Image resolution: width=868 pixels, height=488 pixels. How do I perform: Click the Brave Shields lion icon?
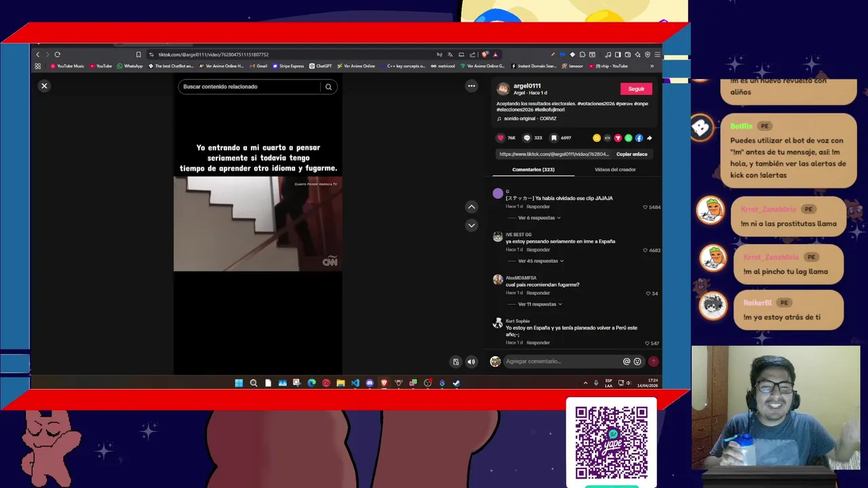485,54
